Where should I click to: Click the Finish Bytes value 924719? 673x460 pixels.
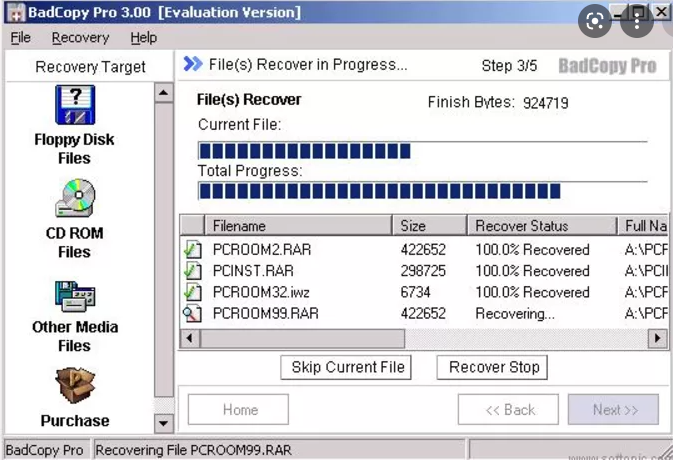[x=546, y=103]
